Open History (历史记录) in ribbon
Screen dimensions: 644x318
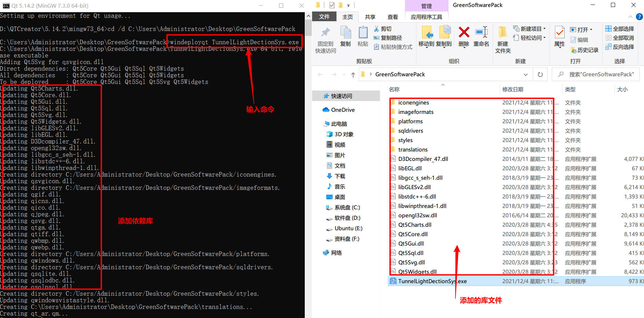point(585,50)
